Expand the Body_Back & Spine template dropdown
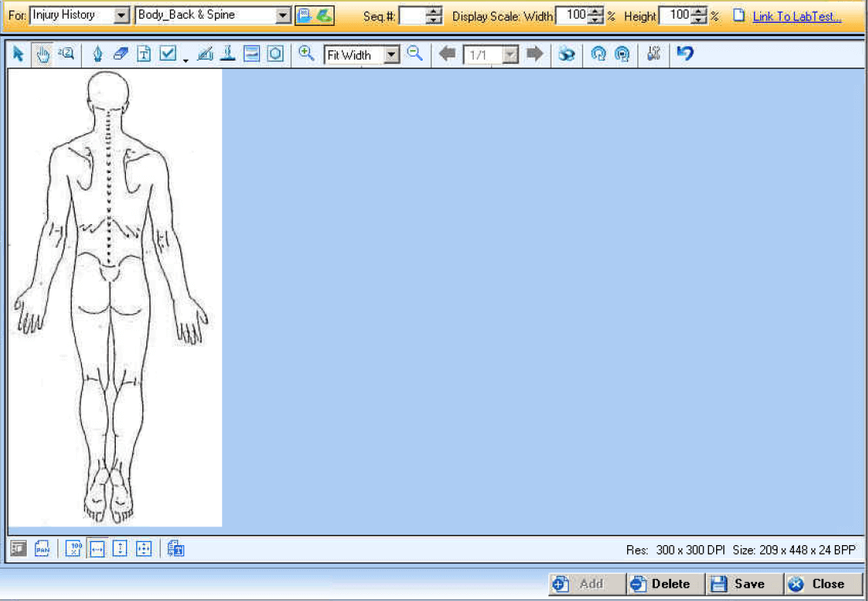Screen dimensions: 868x601 coord(283,15)
